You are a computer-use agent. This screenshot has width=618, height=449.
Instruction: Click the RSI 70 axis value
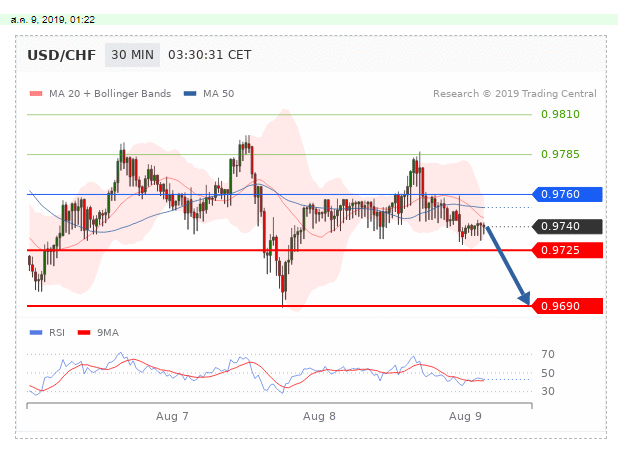point(548,354)
